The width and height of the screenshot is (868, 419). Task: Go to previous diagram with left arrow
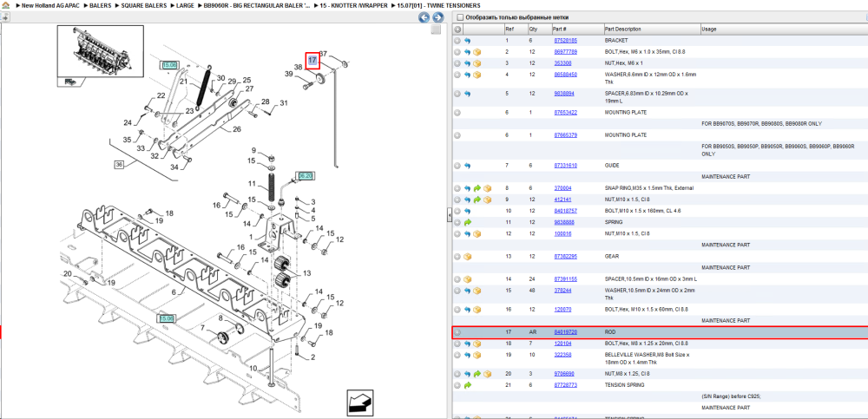click(424, 17)
